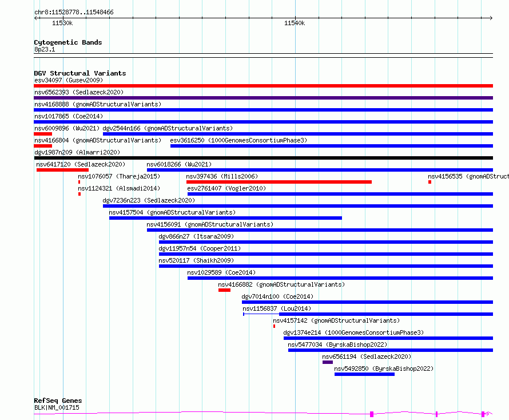Image resolution: width=509 pixels, height=420 pixels.
Task: Click the 11530k ruler position label
Action: coord(62,23)
